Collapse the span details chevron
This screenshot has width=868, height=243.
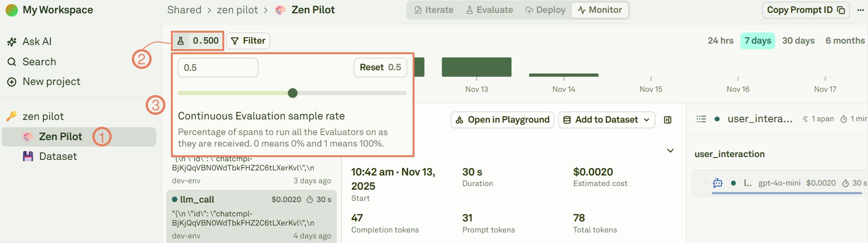coord(670,151)
